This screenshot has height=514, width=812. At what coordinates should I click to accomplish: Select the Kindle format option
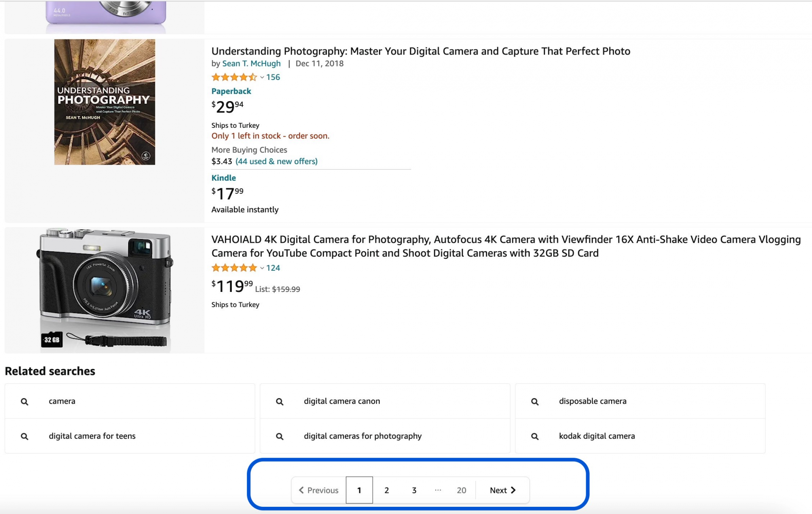(223, 178)
